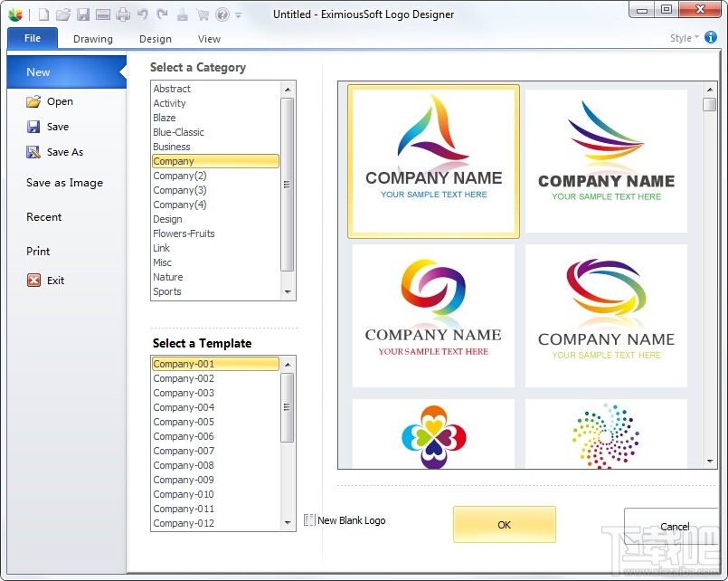The image size is (728, 581).
Task: Select the heart clover logo thumbnail
Action: tap(434, 433)
